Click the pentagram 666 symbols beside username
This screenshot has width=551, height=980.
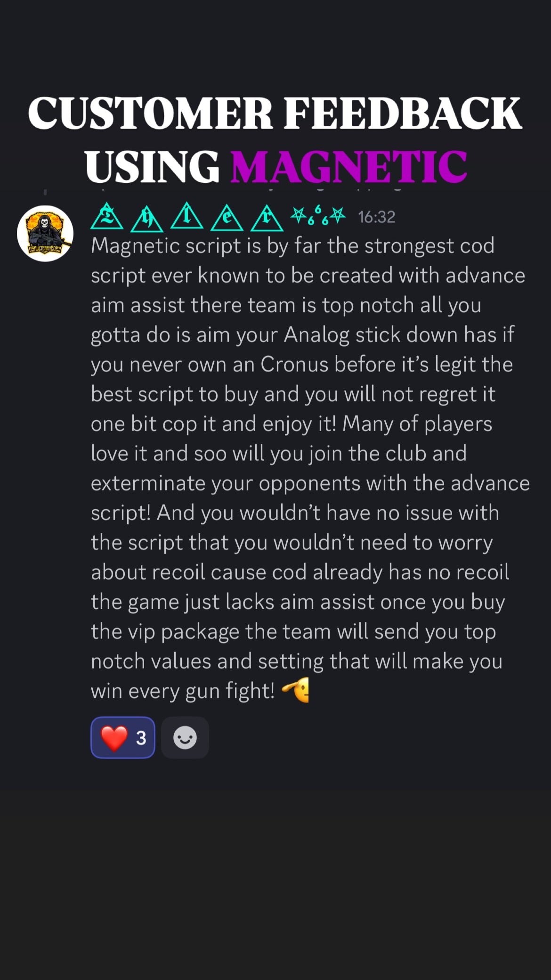coord(318,215)
